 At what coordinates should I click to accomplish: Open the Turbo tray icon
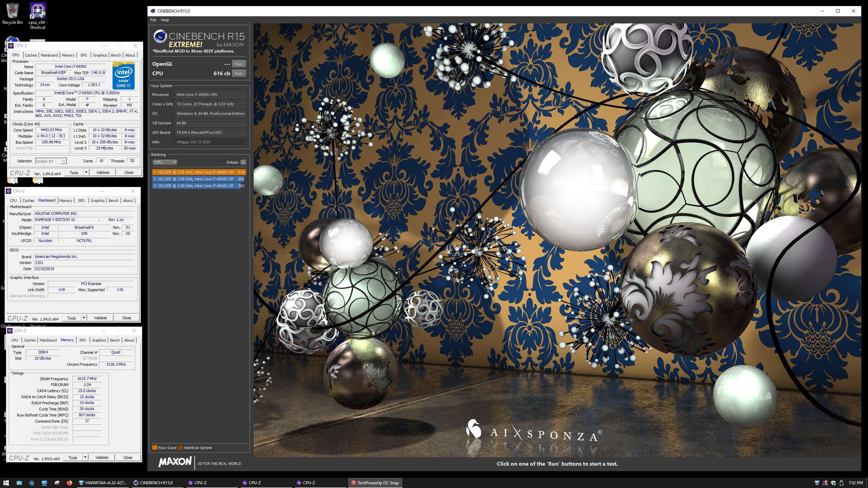tap(825, 483)
